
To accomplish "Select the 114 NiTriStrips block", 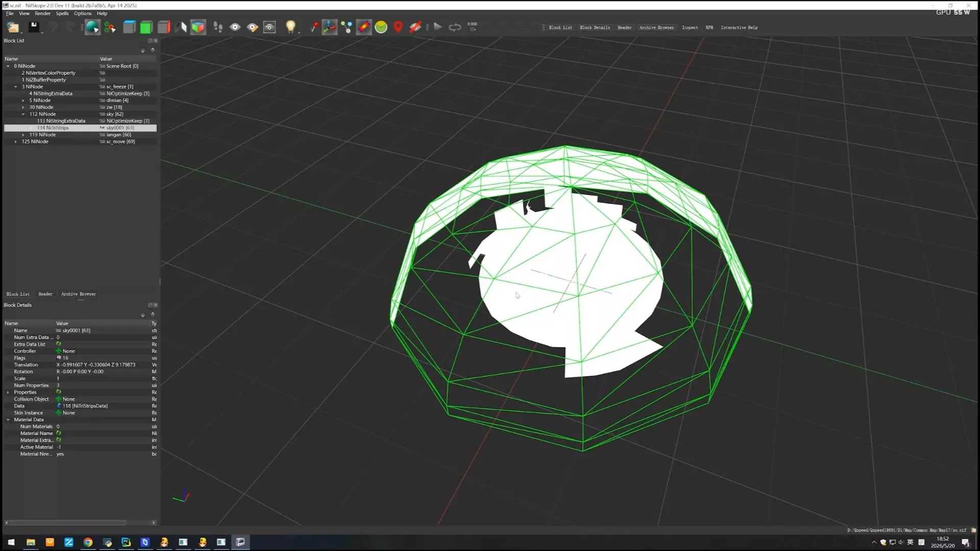I will coord(53,128).
